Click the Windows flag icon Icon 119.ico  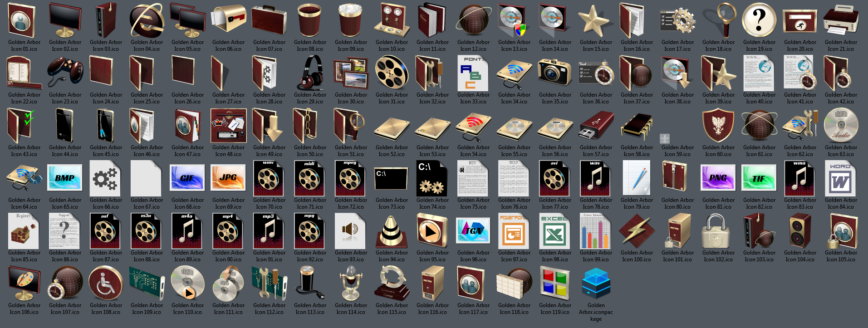(x=555, y=284)
